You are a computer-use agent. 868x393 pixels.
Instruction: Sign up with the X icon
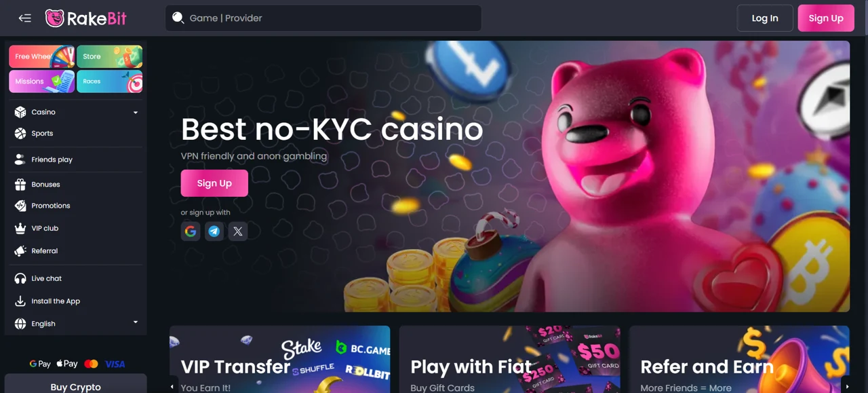pos(238,231)
